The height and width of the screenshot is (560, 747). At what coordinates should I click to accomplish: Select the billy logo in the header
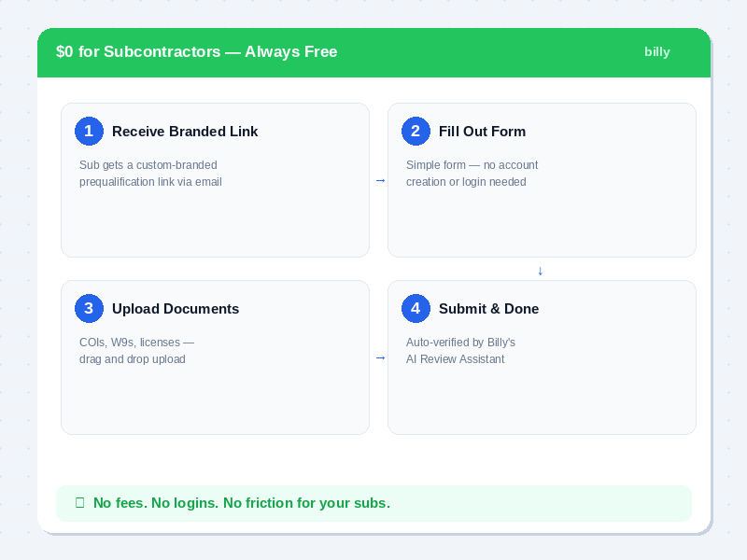657,52
